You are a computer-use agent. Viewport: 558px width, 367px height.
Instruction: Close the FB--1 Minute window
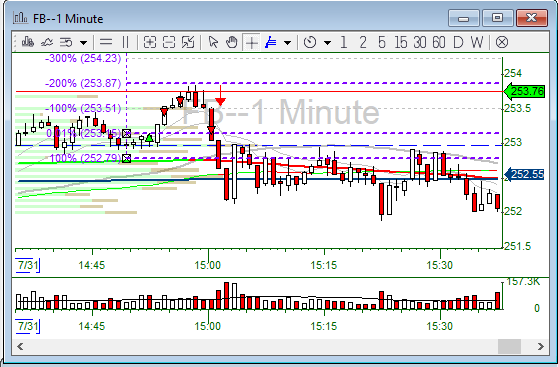tap(532, 18)
